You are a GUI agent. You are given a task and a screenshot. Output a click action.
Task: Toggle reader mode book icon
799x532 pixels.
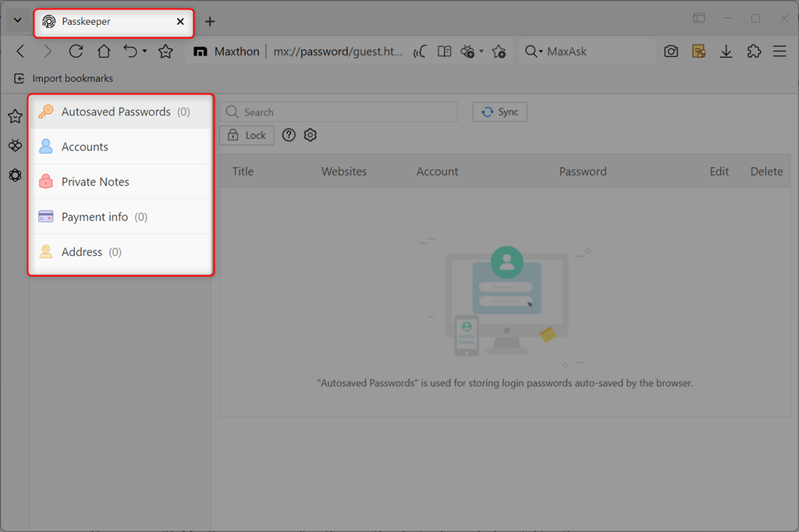click(x=444, y=51)
